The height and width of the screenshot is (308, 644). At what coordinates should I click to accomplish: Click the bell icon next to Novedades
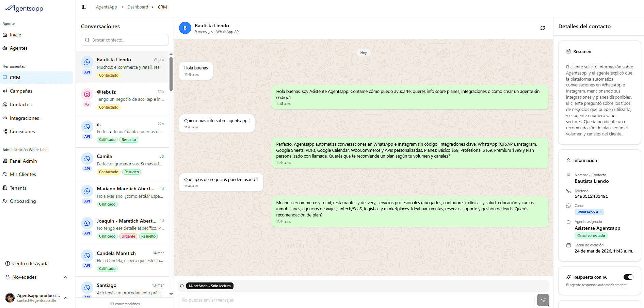[x=7, y=277]
